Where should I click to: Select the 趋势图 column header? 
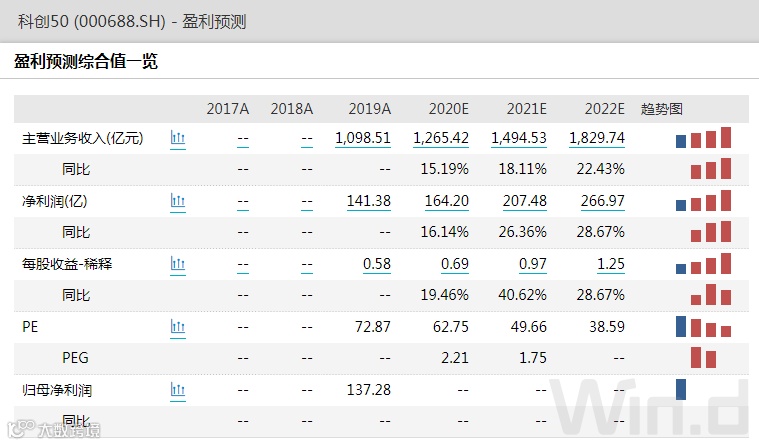[661, 109]
